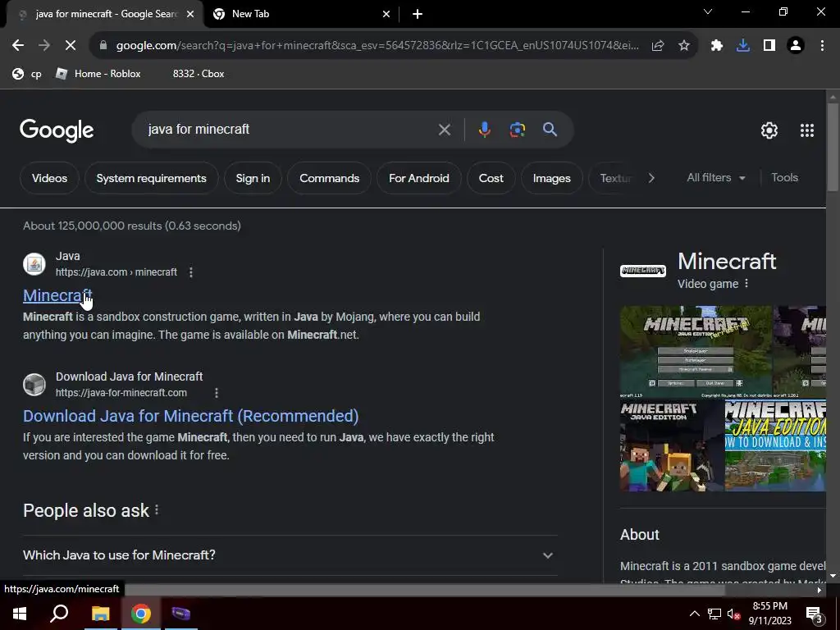
Task: Open more options beside Video game label
Action: coord(746,283)
